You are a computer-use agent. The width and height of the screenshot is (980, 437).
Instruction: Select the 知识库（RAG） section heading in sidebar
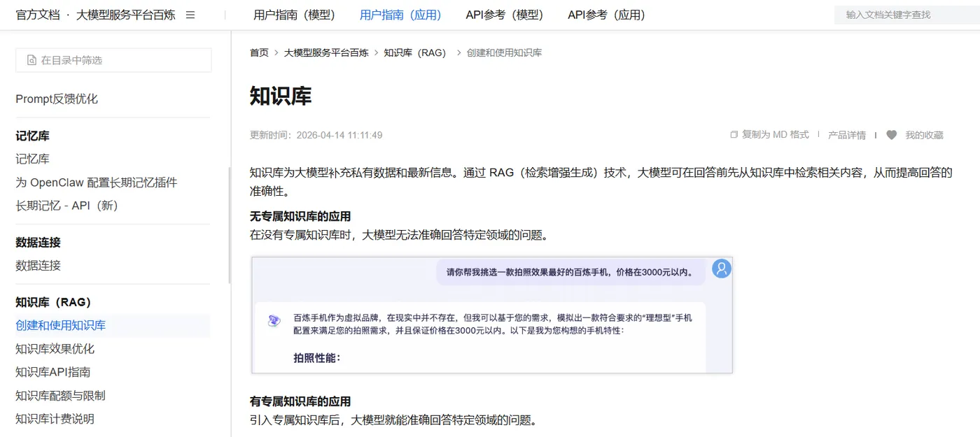click(54, 302)
